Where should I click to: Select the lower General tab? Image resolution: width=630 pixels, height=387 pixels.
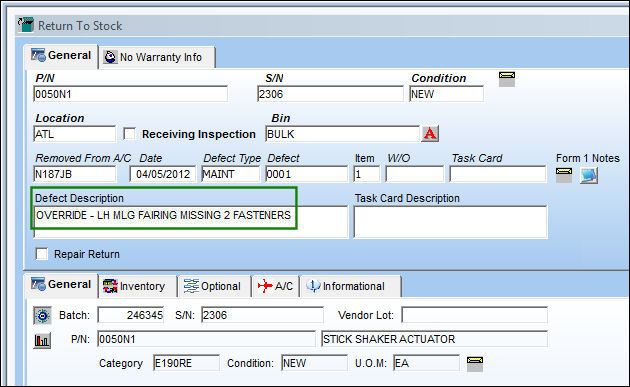point(61,285)
